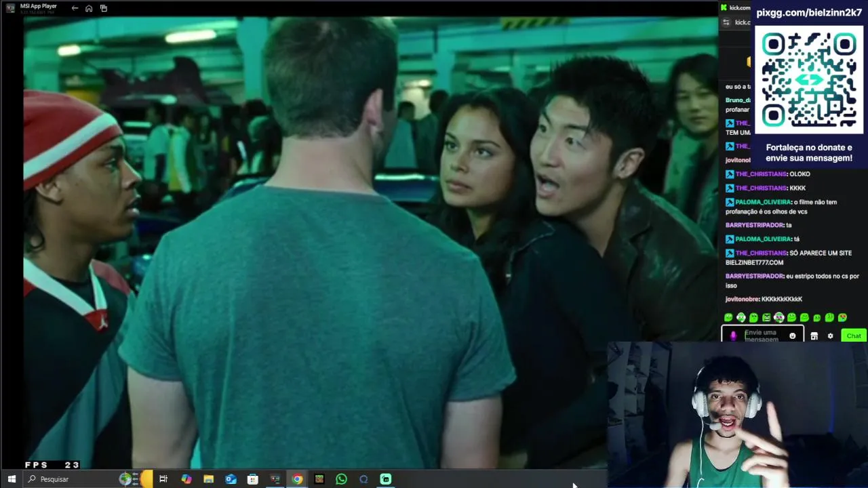The image size is (868, 488).
Task: Click the FPS 23 counter overlay
Action: [52, 465]
